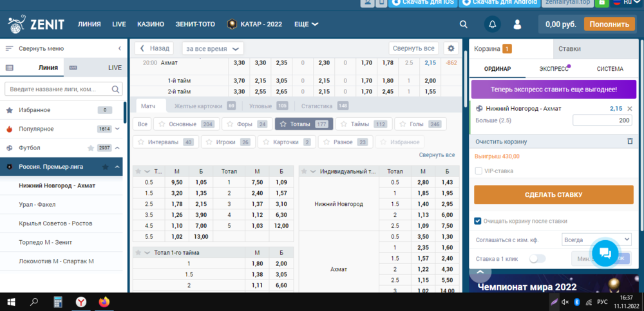Uncheck Очищать корзину после ставки

[x=478, y=221]
